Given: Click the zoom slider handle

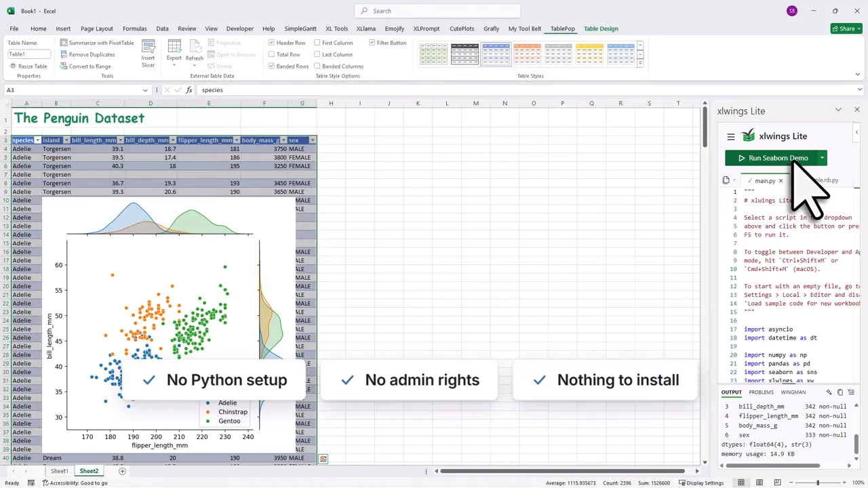Looking at the screenshot, I should pos(818,483).
